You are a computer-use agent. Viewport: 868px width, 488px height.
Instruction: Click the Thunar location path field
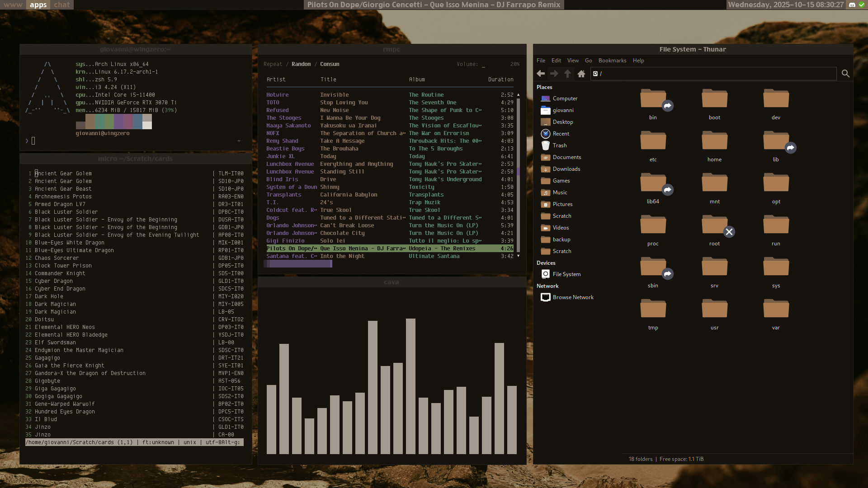pos(714,74)
